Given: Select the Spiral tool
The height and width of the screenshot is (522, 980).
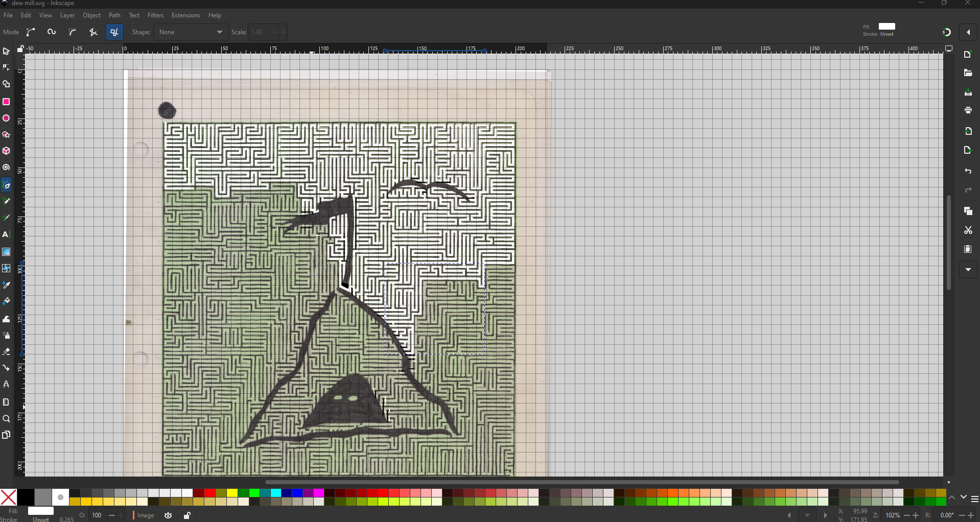Looking at the screenshot, I should (x=6, y=168).
